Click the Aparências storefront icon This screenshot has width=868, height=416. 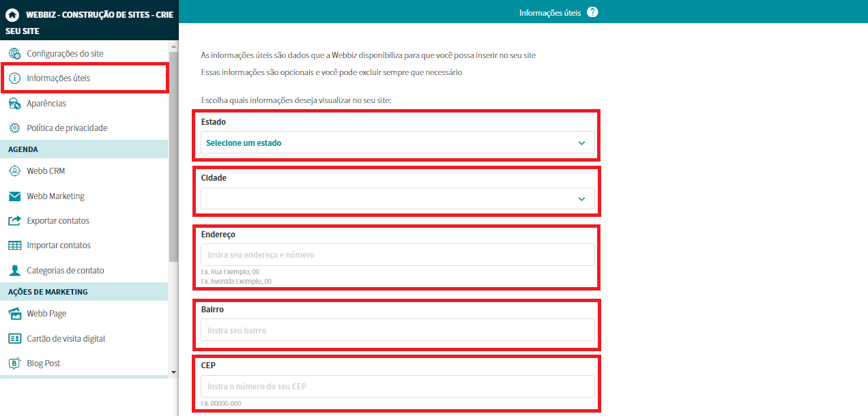coord(14,104)
